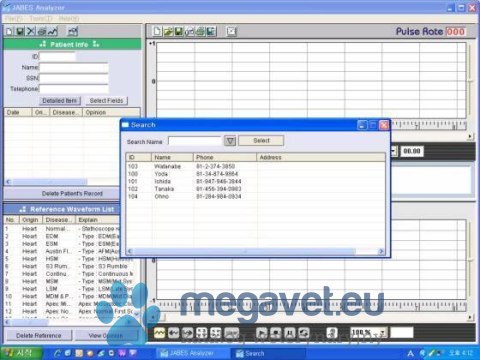Open the File menu

(x=14, y=18)
